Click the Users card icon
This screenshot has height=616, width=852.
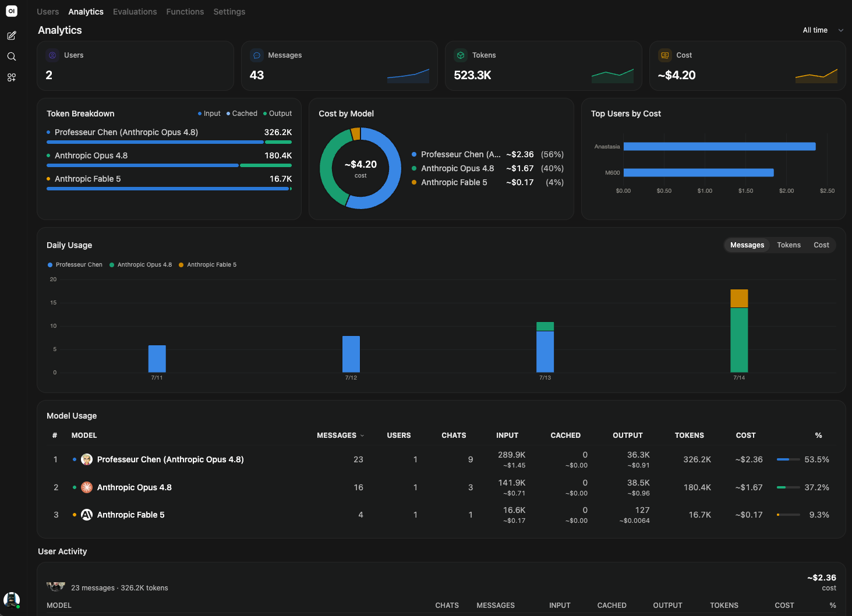tap(52, 55)
